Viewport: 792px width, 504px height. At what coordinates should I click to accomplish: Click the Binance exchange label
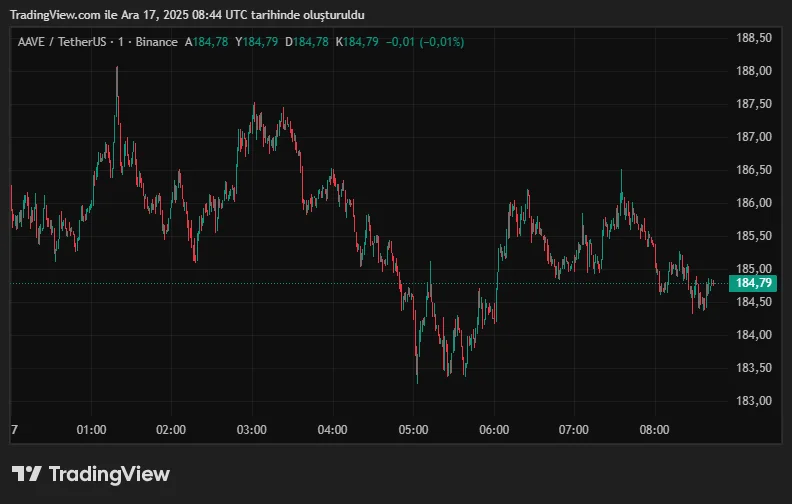coord(156,42)
